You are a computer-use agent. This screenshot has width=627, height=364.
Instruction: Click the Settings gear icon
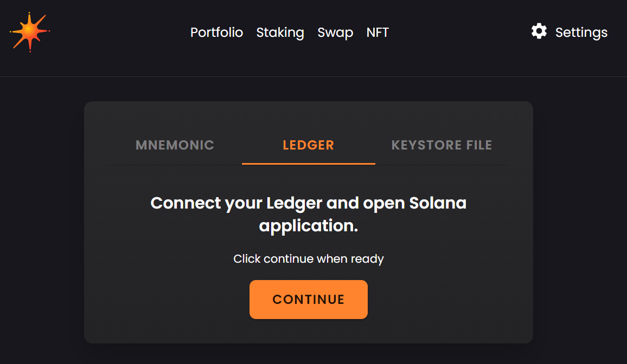(x=539, y=31)
